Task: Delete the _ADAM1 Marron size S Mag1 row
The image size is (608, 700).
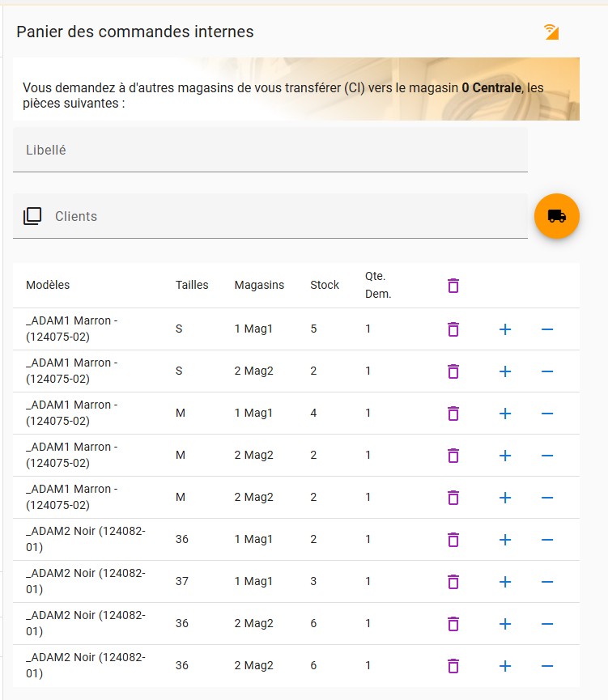Action: click(453, 329)
